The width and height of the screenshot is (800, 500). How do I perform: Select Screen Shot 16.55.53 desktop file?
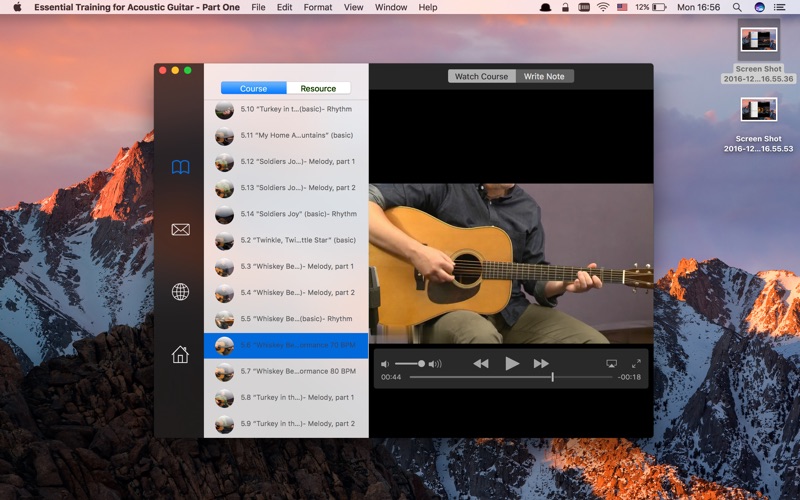759,124
